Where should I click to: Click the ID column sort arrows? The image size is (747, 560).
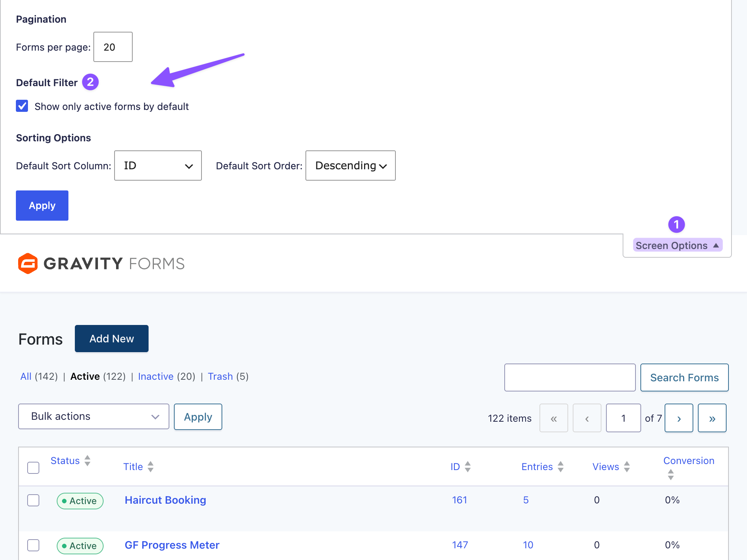point(468,467)
